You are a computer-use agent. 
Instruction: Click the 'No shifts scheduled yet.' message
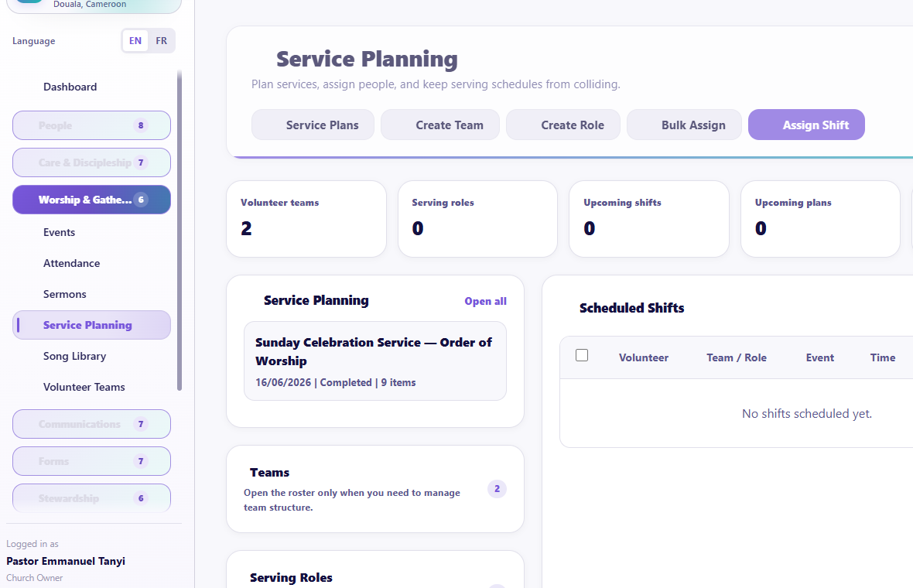pos(807,413)
